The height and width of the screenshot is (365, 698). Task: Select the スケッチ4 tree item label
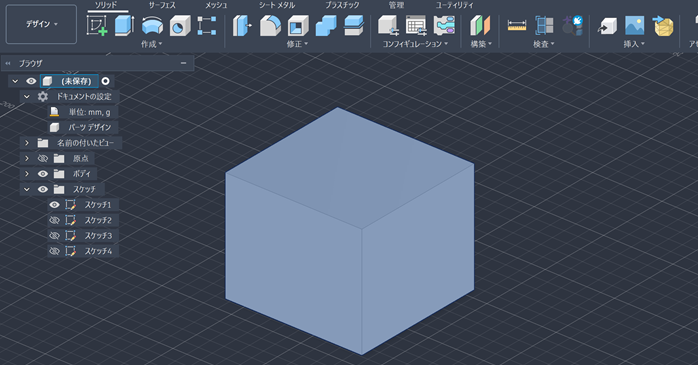click(x=98, y=251)
